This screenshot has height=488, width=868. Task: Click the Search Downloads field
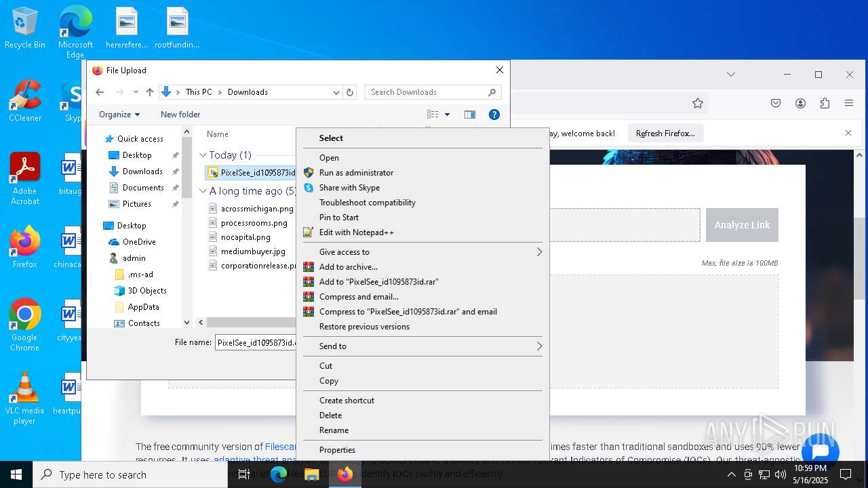pyautogui.click(x=433, y=92)
